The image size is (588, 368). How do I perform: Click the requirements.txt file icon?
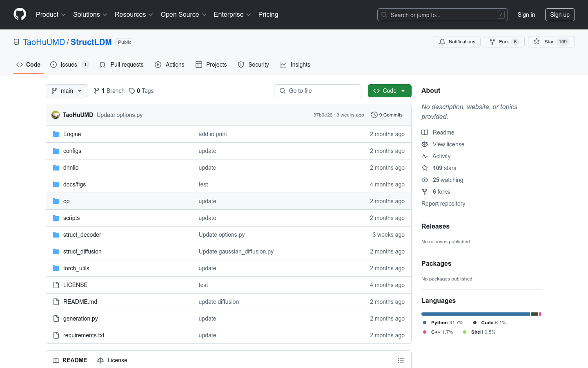coord(56,335)
